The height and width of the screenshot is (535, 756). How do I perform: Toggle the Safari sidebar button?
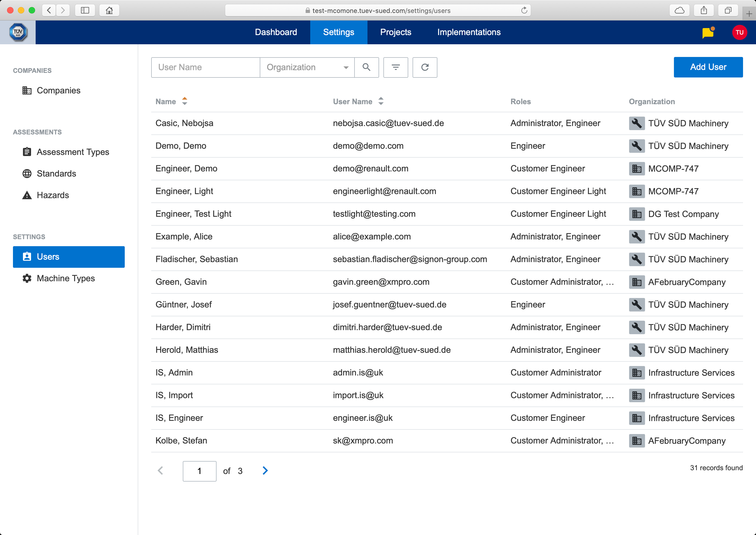(x=85, y=11)
